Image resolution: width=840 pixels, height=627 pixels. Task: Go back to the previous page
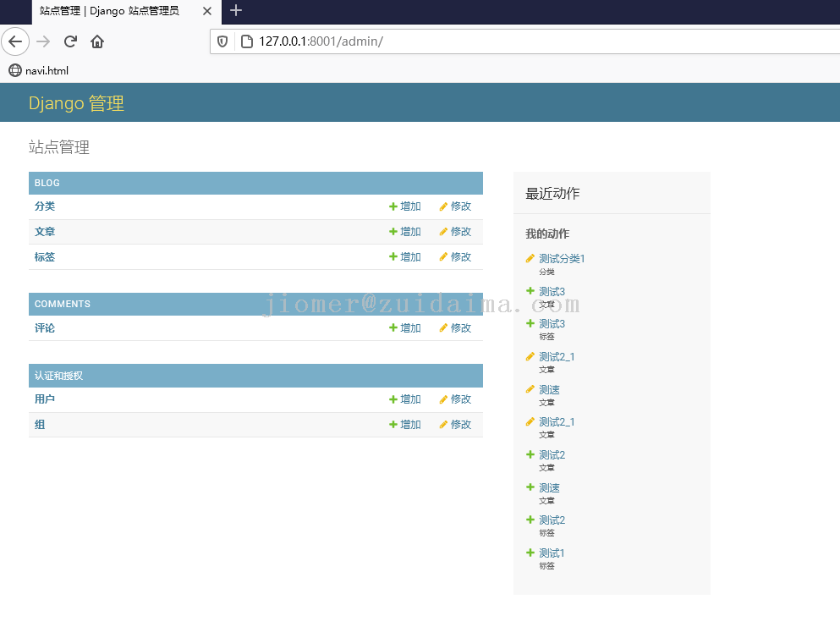[15, 41]
